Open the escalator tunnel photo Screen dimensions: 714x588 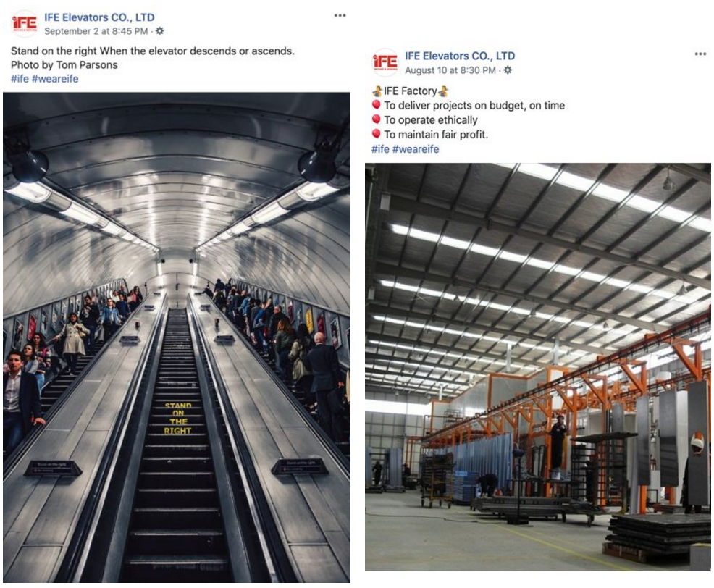[177, 337]
